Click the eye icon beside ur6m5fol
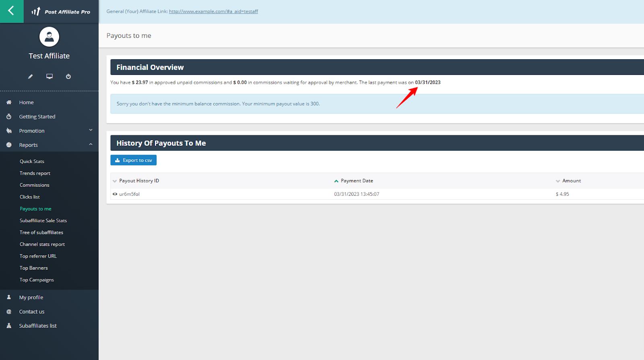This screenshot has width=644, height=360. click(x=115, y=194)
